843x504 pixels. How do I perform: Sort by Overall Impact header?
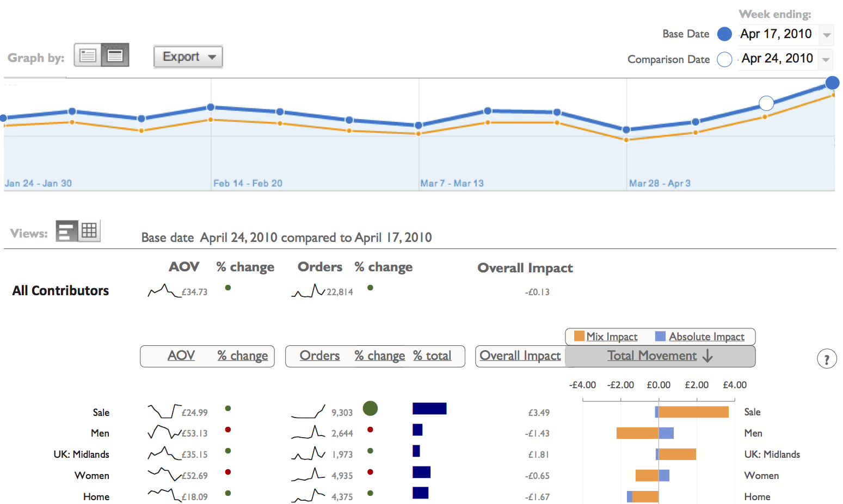(520, 356)
